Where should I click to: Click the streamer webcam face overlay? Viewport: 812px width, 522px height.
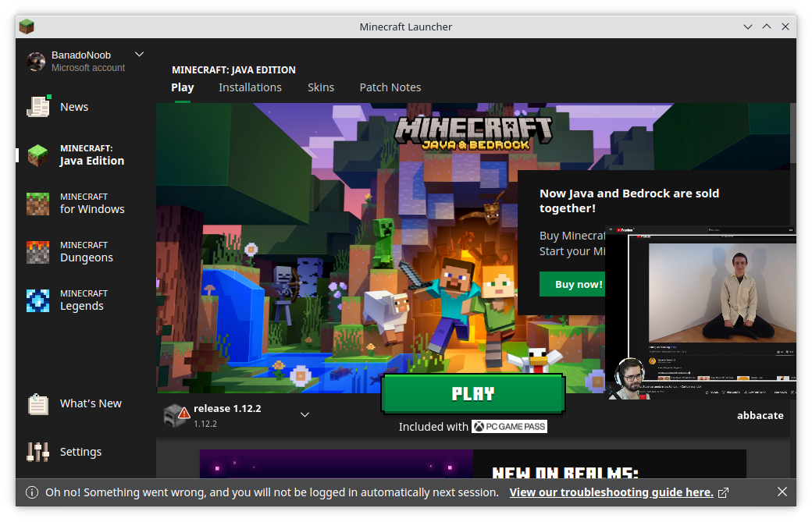[x=629, y=378]
